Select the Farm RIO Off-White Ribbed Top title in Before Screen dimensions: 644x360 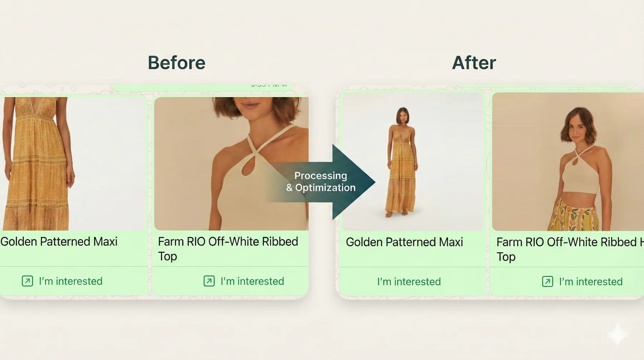(228, 249)
